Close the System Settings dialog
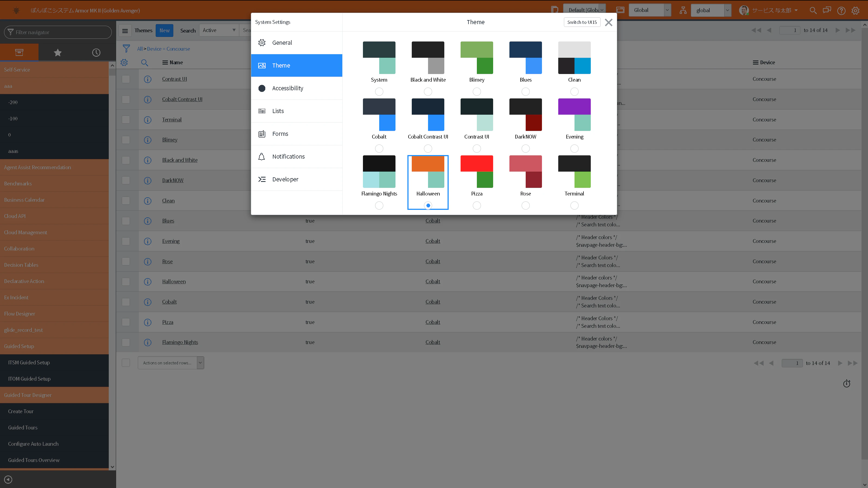868x488 pixels. pyautogui.click(x=608, y=23)
